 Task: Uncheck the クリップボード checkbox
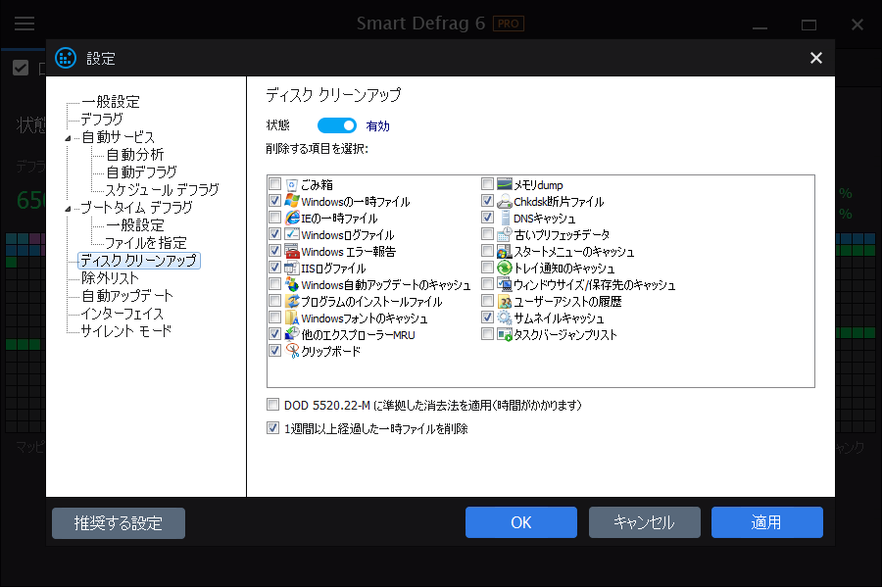(274, 350)
